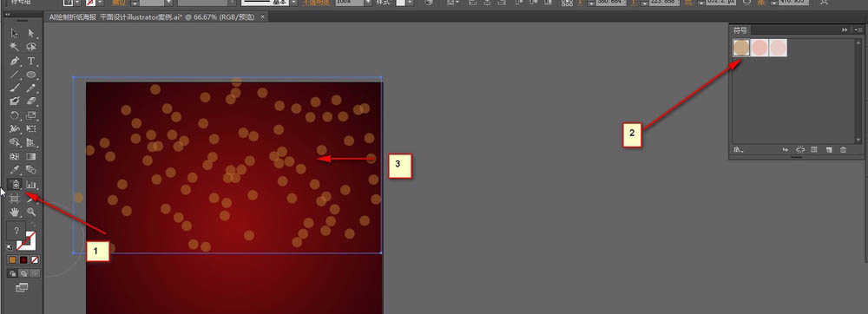This screenshot has width=868, height=314.
Task: Select the pink circle symbol thumbnail
Action: (759, 48)
